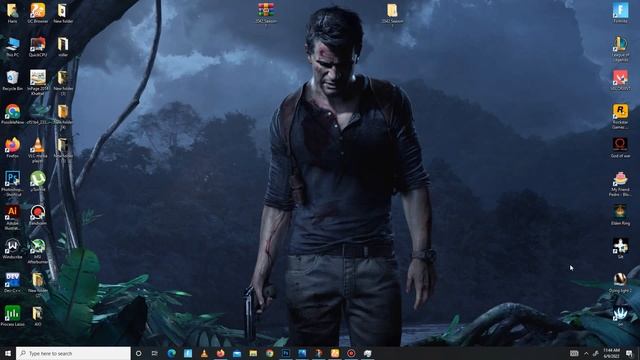Launch the Dying Light 2 shortcut
Screen dimensions: 640x360
click(620, 282)
